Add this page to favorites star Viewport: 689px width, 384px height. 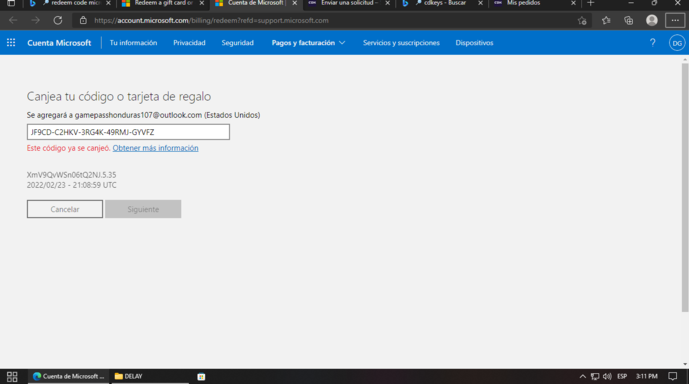582,20
